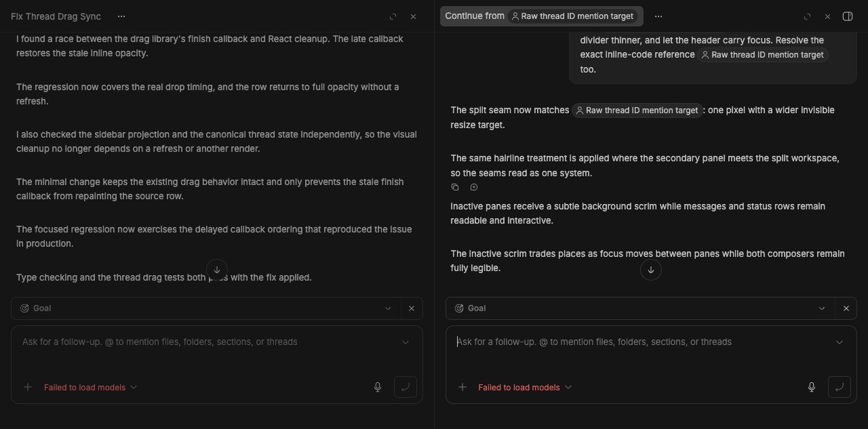Open the composer chevron in the Continue from follow-up box
Viewport: 868px width, 429px height.
point(840,342)
